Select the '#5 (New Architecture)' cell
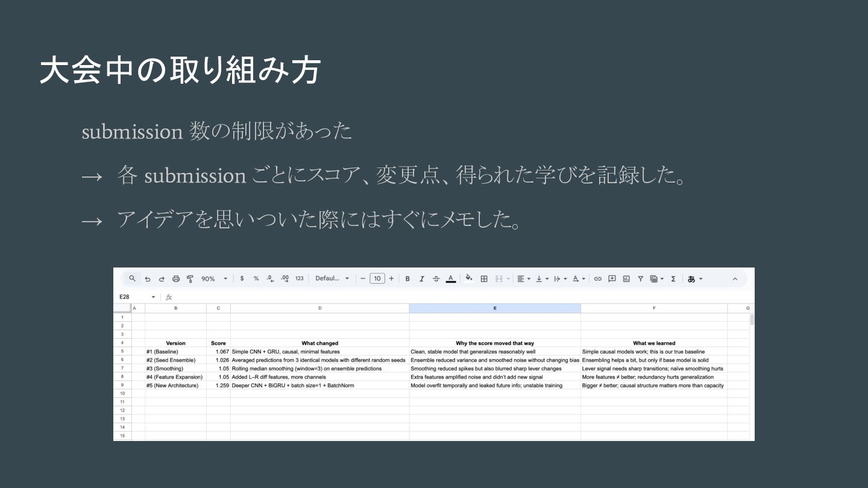The image size is (868, 488). pyautogui.click(x=175, y=385)
